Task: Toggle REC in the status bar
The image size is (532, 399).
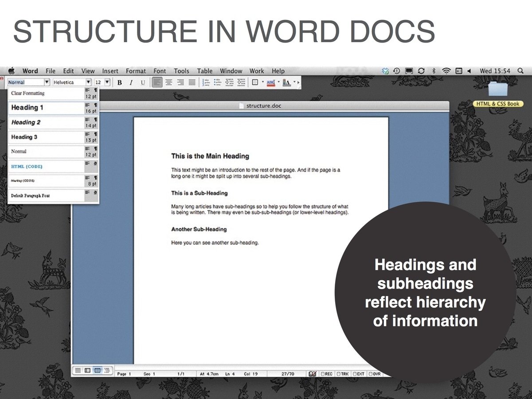Action: [x=327, y=374]
